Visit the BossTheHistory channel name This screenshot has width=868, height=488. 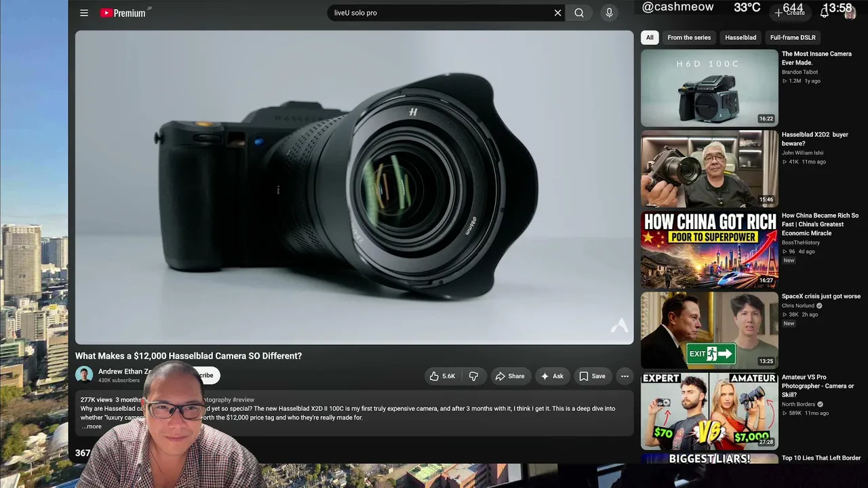(801, 243)
